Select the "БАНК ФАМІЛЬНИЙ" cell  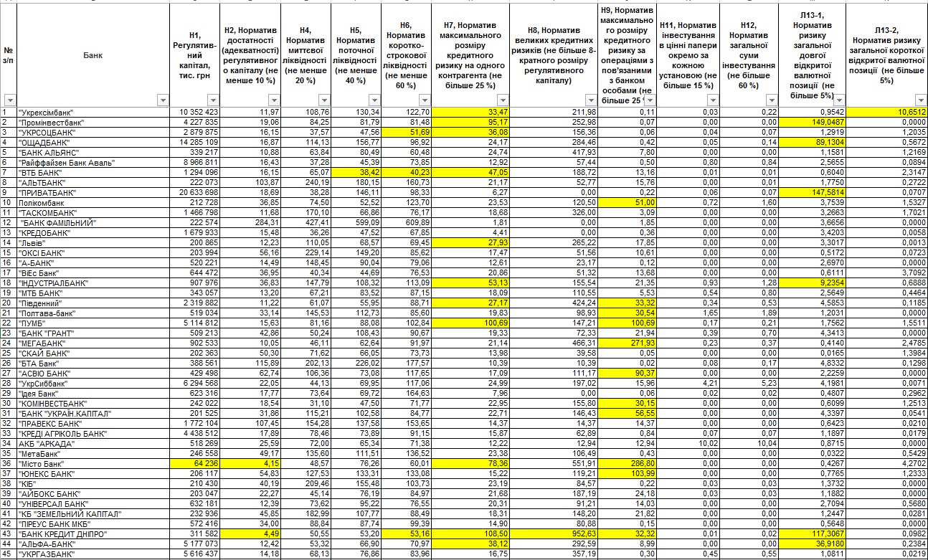coord(93,223)
